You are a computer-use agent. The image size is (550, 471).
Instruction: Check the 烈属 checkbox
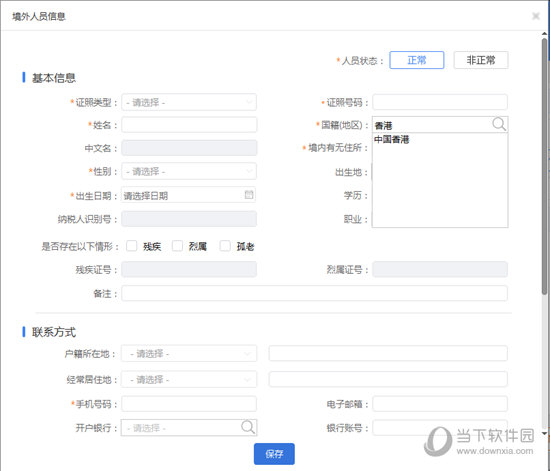point(177,246)
